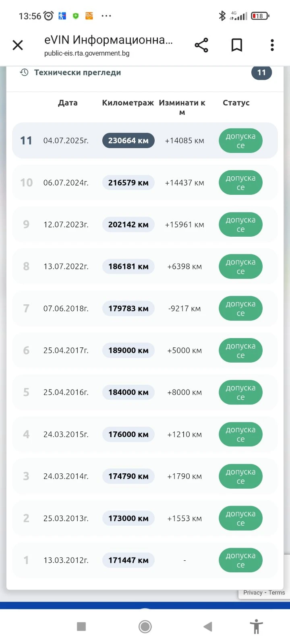The image size is (290, 644).
Task: Bookmark this page
Action: pos(237,45)
